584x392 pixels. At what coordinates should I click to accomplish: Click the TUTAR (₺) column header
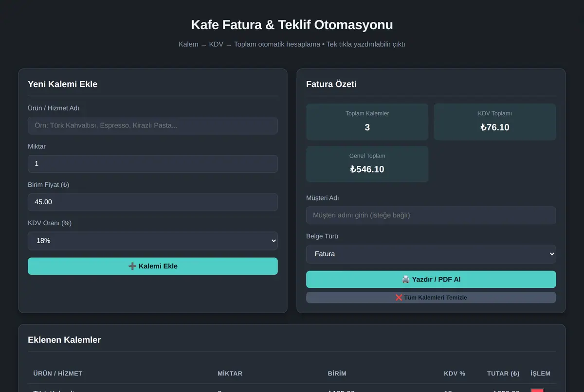click(503, 374)
